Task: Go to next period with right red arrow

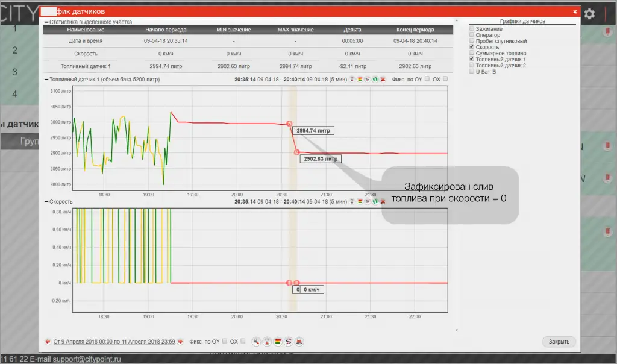Action: point(180,342)
